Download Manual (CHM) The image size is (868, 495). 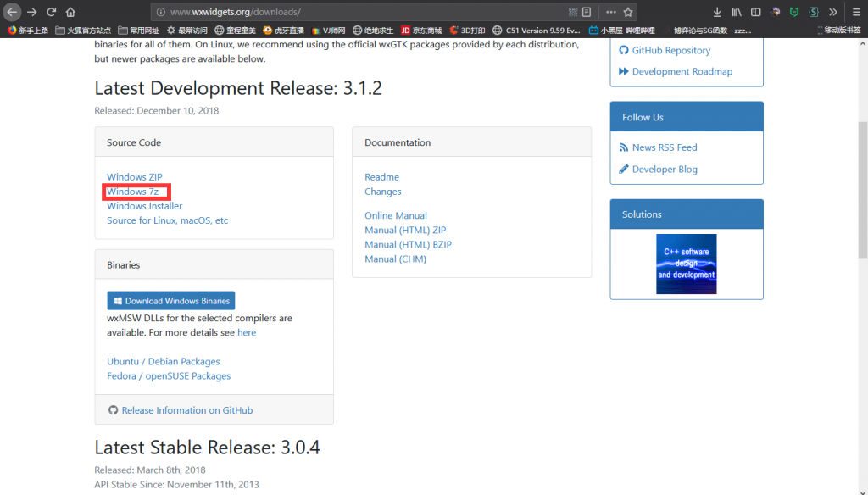click(x=395, y=259)
